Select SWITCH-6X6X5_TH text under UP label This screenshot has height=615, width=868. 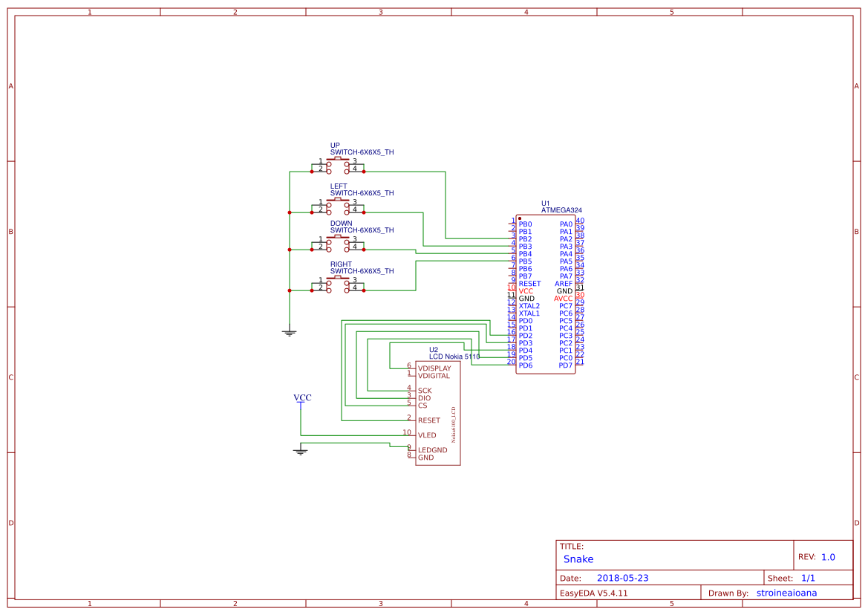click(362, 152)
